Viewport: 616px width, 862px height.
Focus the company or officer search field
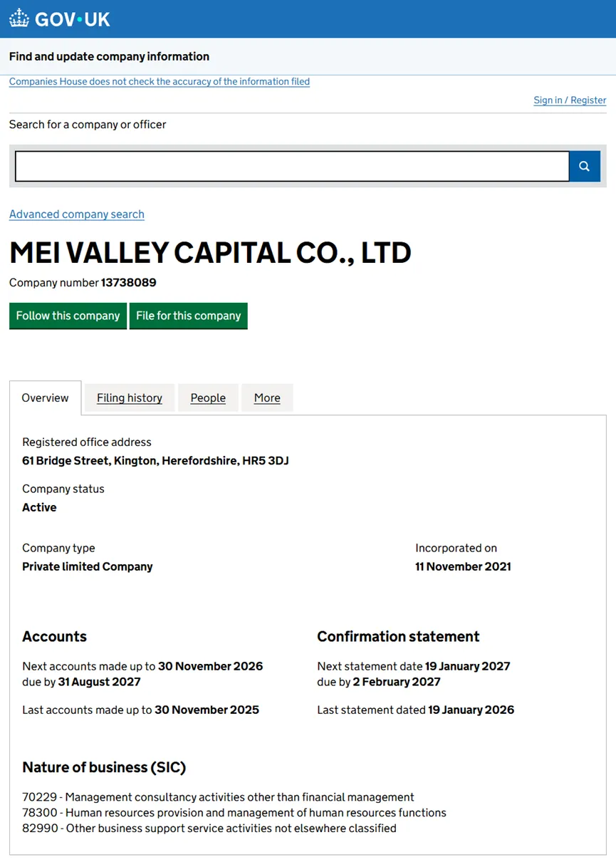point(292,166)
